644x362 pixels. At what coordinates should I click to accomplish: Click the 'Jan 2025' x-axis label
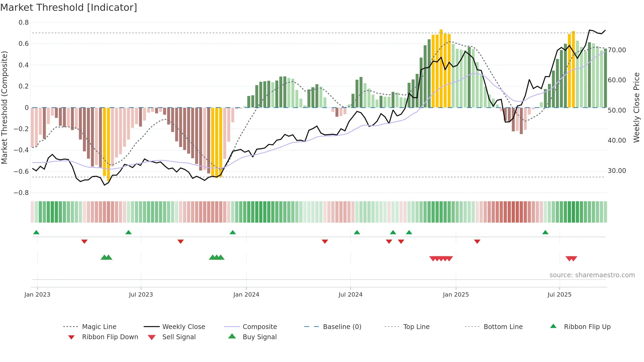click(x=456, y=294)
